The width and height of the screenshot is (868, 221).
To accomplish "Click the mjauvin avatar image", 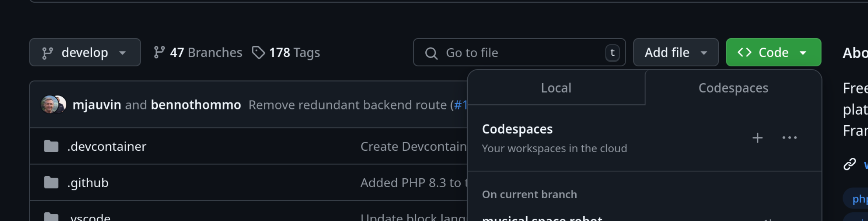I will click(49, 104).
